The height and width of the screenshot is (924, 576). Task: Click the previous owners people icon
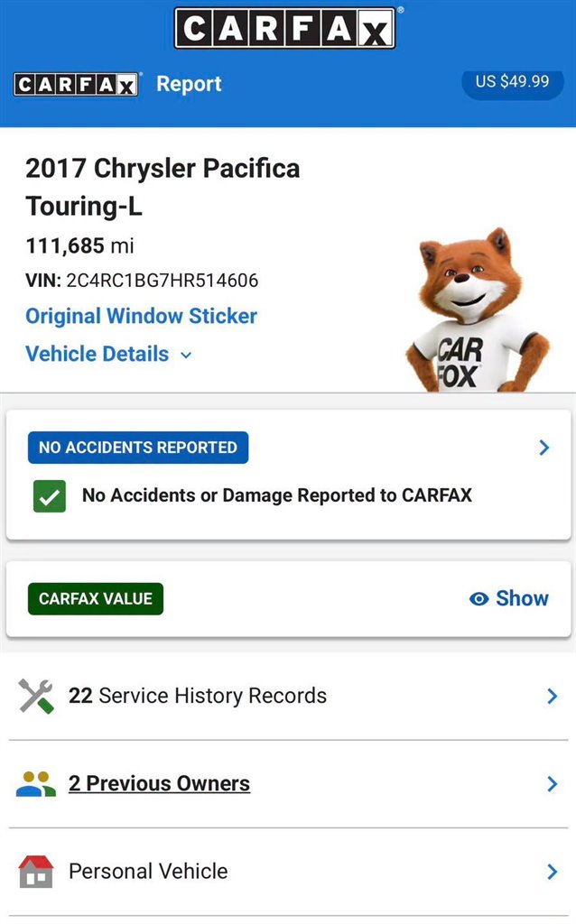(36, 784)
